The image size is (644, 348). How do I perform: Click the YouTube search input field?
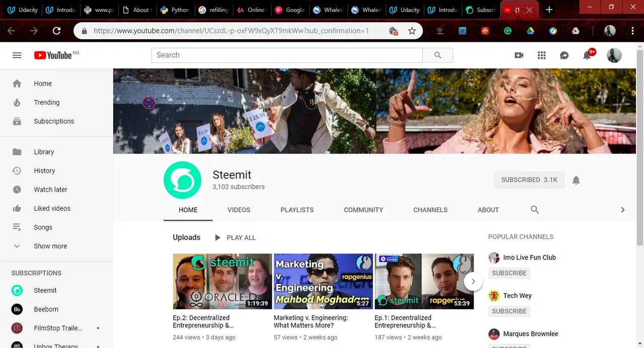click(x=287, y=55)
